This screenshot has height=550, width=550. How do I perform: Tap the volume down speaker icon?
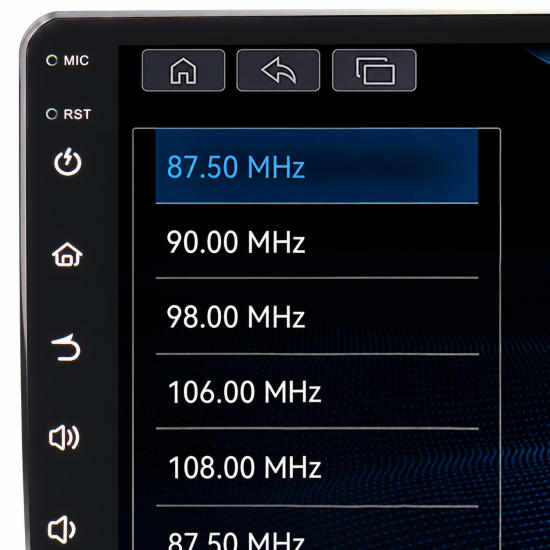(62, 529)
